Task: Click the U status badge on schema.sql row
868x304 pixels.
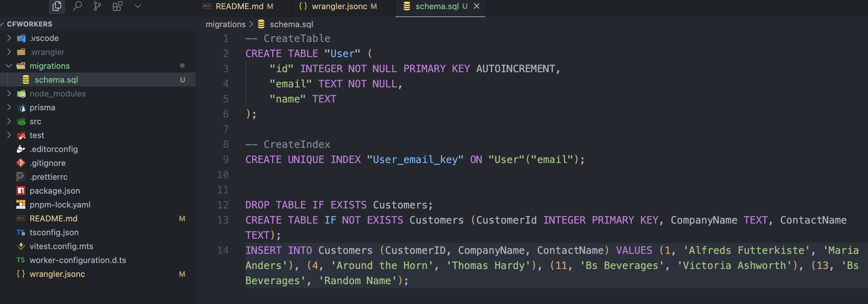Action: (182, 80)
